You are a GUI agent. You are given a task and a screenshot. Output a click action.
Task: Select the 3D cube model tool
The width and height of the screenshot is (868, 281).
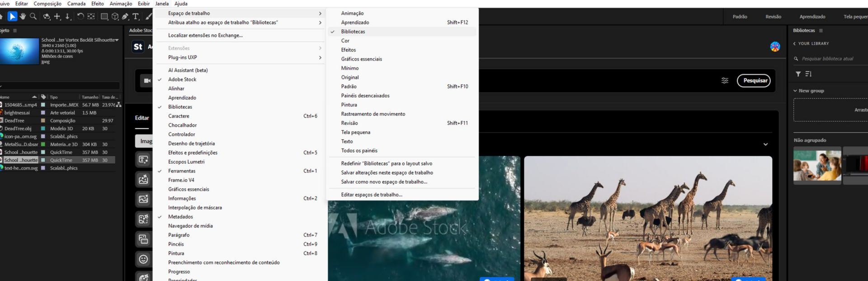tap(115, 16)
